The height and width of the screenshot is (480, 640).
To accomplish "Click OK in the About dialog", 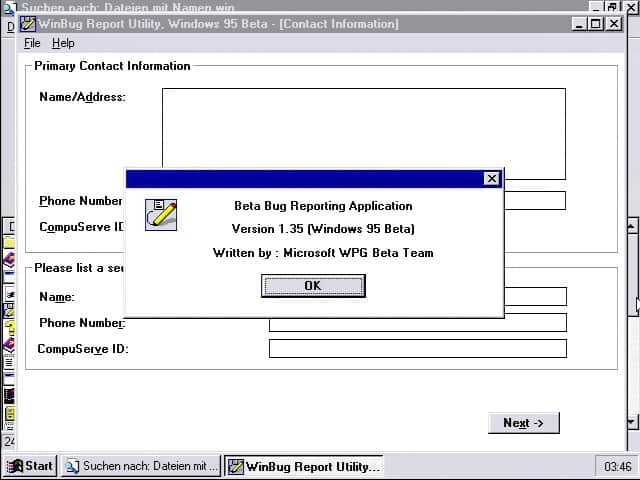I will [x=313, y=286].
